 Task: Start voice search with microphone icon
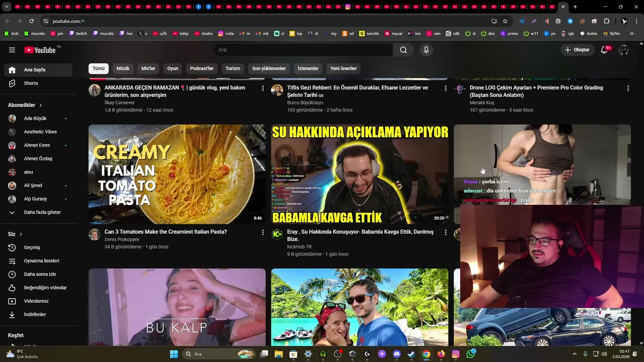[x=426, y=50]
